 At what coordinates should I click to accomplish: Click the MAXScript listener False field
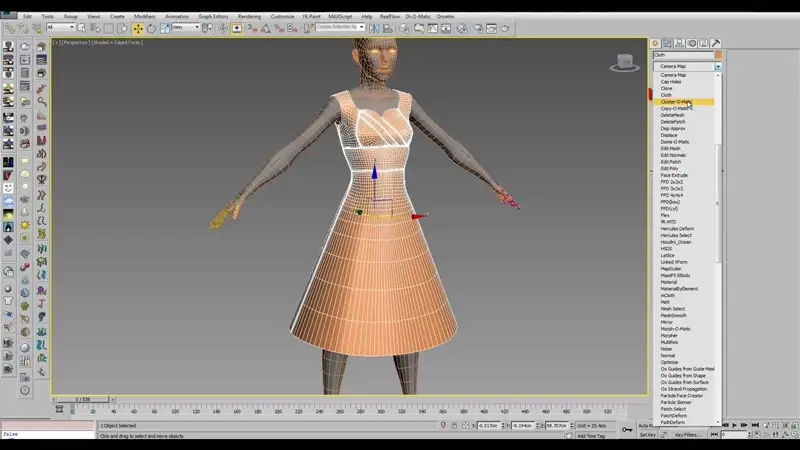[47, 434]
